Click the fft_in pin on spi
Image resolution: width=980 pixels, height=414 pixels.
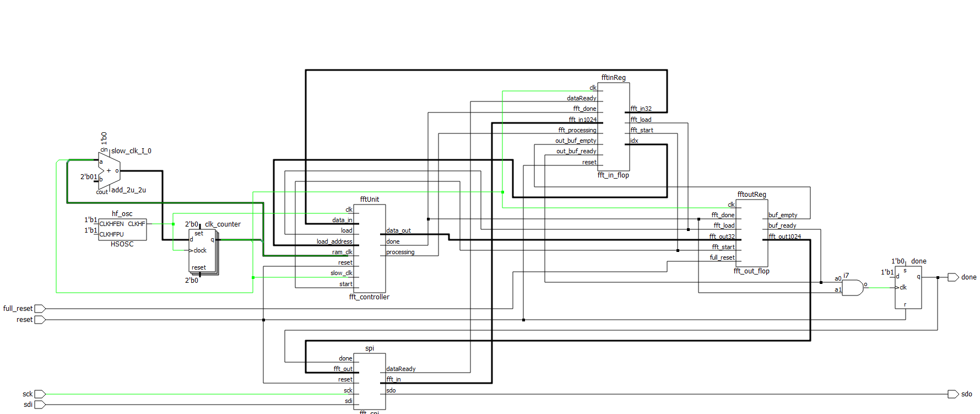click(393, 379)
